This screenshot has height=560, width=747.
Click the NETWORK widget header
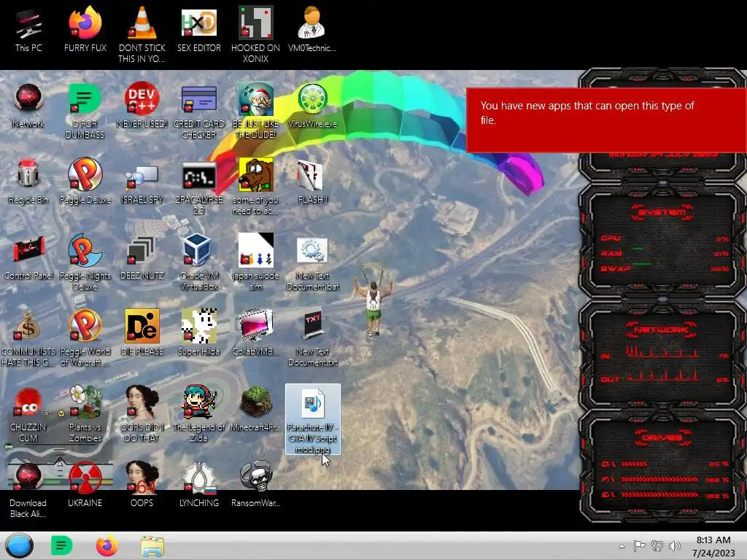[662, 330]
